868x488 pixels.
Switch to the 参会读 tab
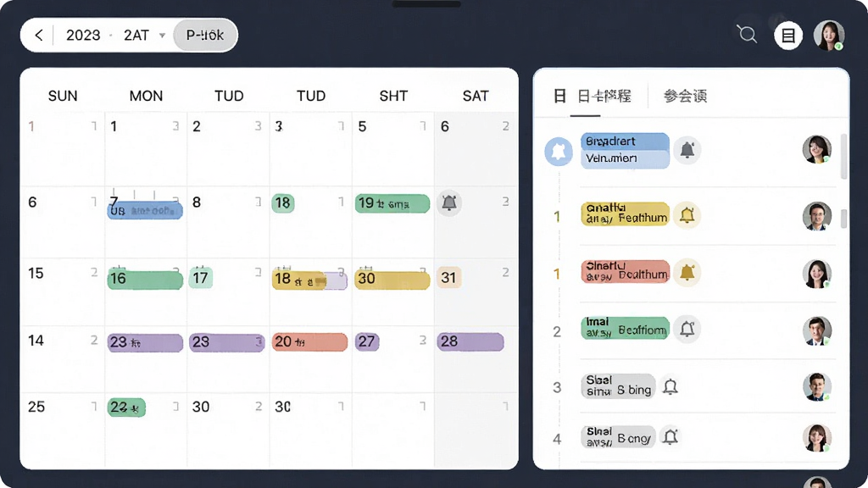pos(685,97)
